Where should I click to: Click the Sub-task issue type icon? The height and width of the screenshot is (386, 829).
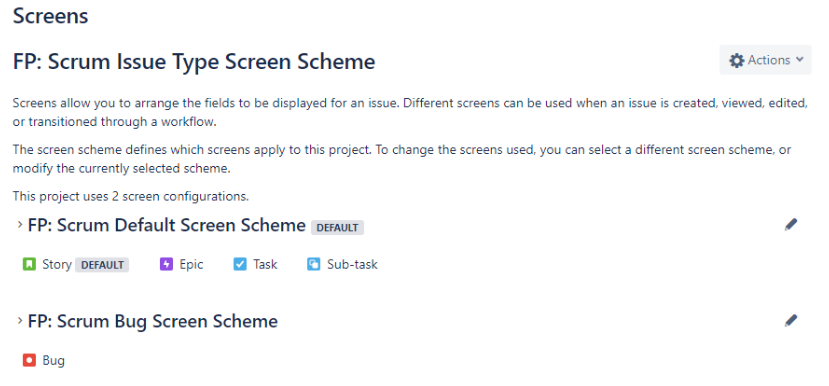(314, 264)
